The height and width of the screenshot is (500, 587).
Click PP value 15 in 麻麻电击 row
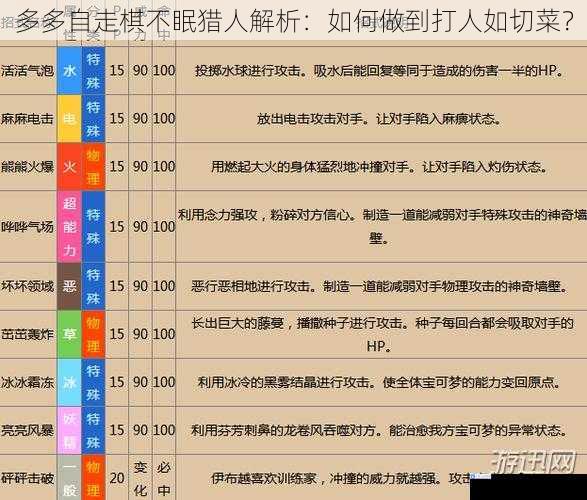(117, 119)
